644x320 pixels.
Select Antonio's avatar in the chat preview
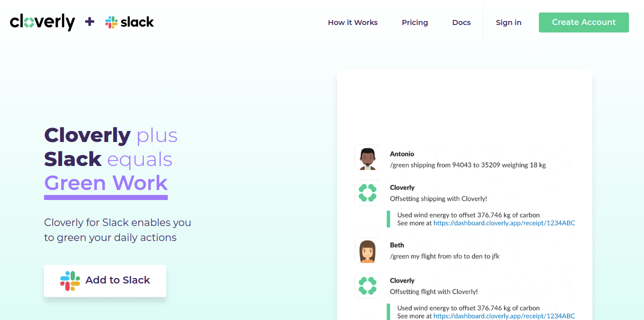(368, 158)
